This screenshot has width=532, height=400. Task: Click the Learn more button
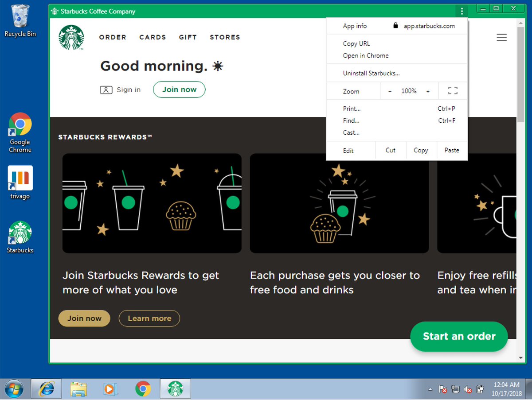click(149, 318)
